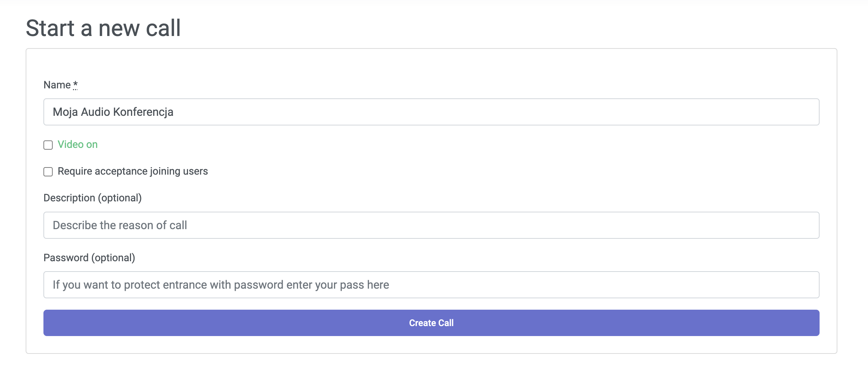Click the Require acceptance joining users label
Viewport: 868px width, 392px height.
click(132, 171)
